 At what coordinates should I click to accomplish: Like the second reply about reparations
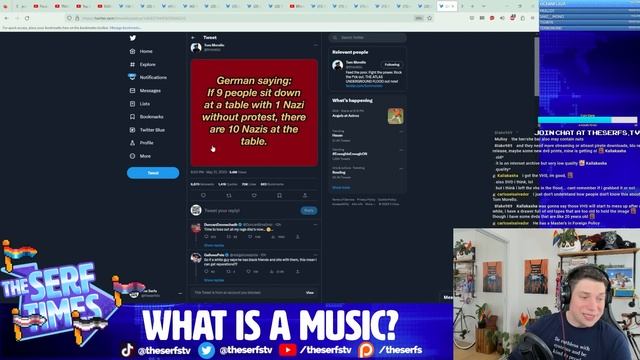point(248,271)
